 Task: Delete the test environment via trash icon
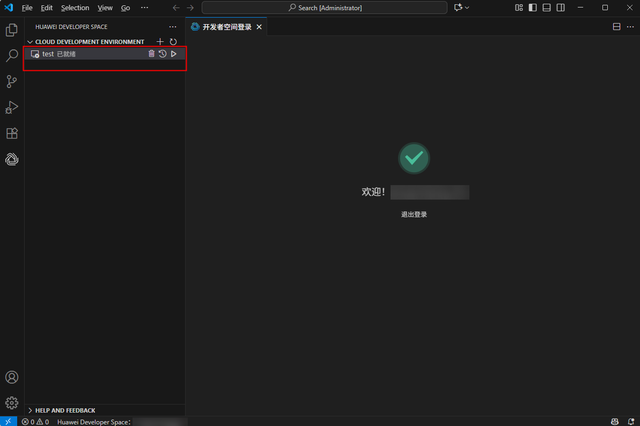tap(151, 54)
